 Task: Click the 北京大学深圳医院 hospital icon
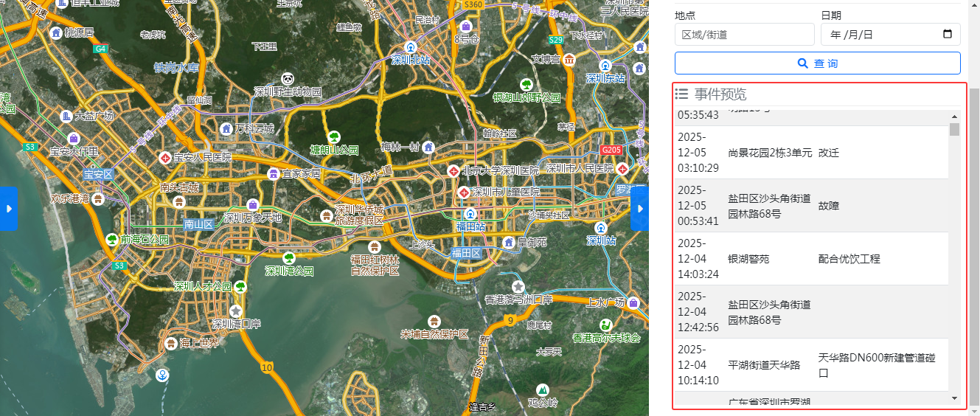453,170
